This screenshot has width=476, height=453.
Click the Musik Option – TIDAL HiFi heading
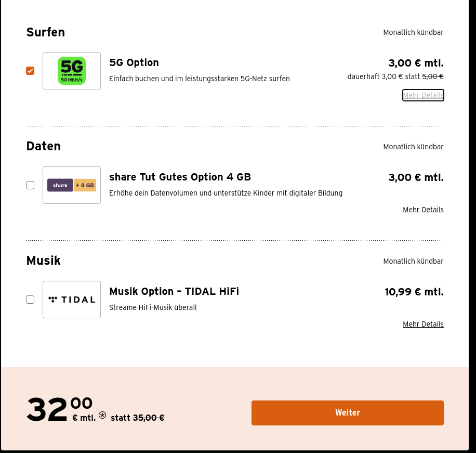tap(174, 291)
